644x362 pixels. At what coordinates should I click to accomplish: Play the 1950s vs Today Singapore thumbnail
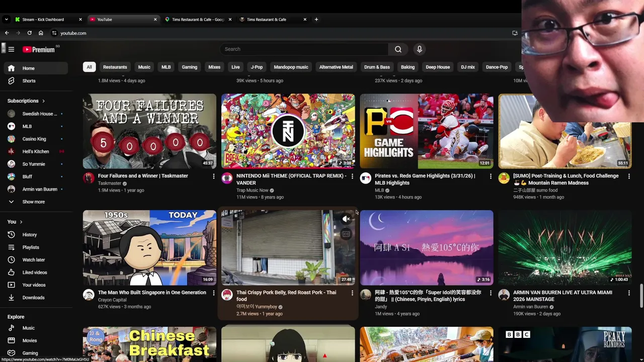click(x=149, y=248)
